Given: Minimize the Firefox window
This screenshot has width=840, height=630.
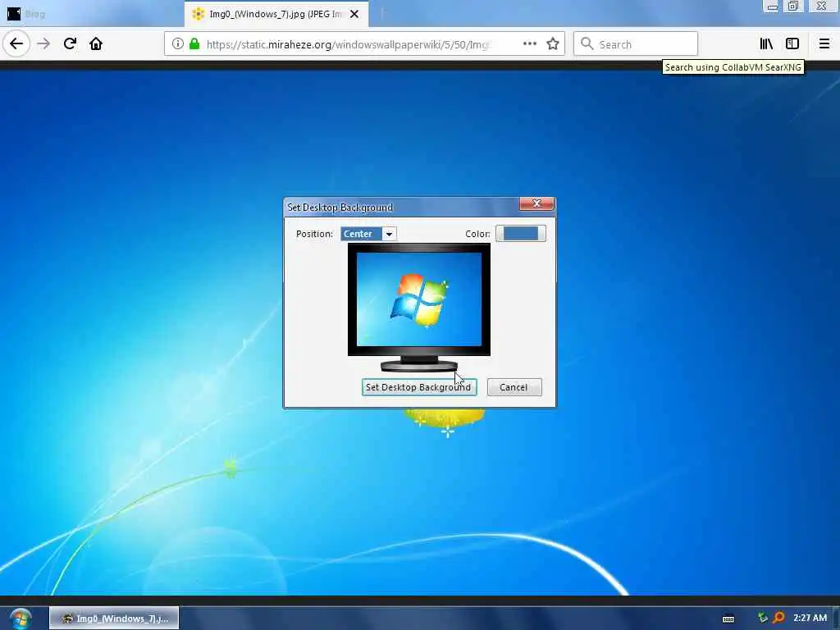Looking at the screenshot, I should 772,7.
